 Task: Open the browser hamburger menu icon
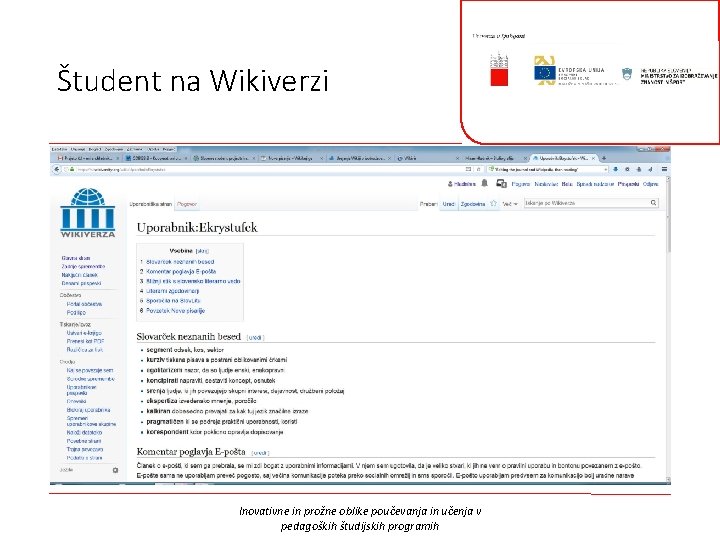tap(664, 169)
